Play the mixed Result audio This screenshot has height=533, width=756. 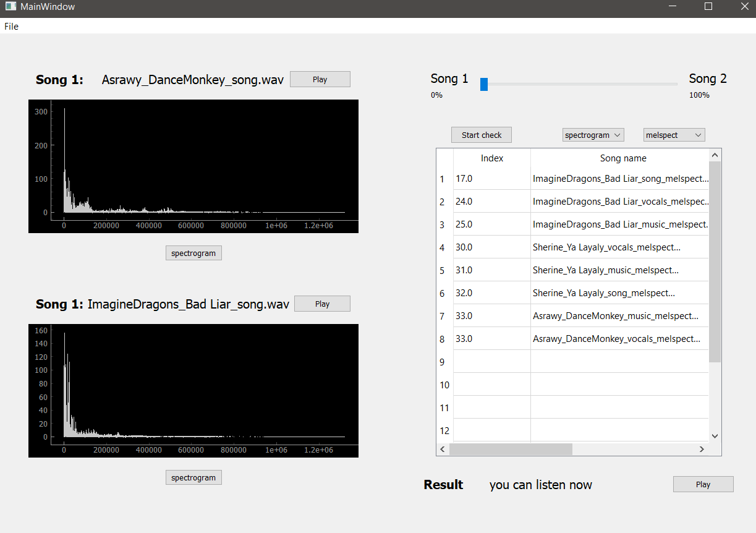[x=703, y=484]
